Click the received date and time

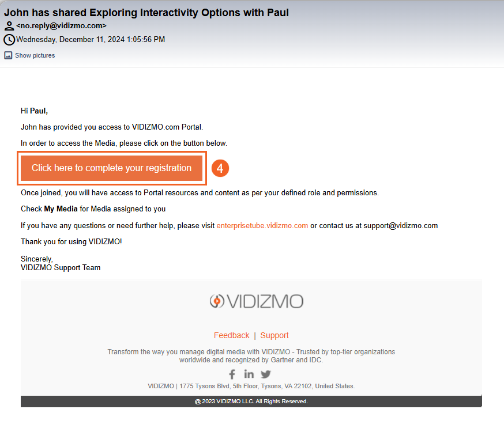(91, 40)
